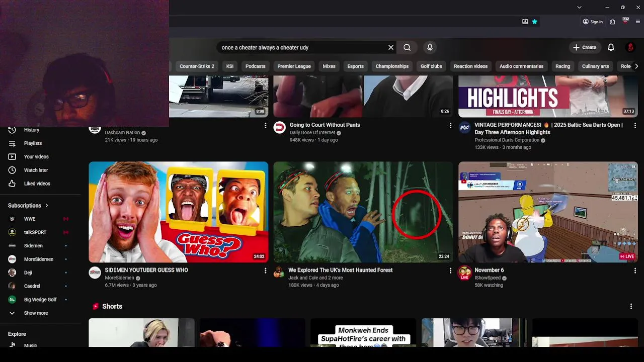Image resolution: width=644 pixels, height=362 pixels.
Task: Open the browser tab search chevron
Action: tap(579, 7)
